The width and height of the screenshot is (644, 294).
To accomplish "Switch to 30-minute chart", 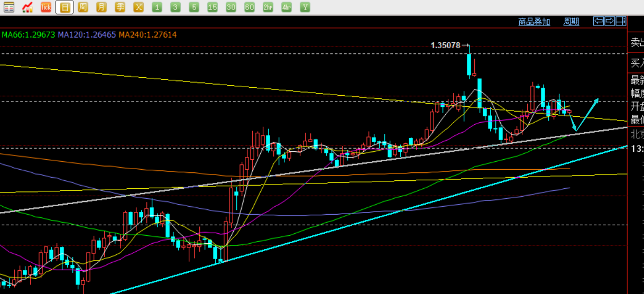I will click(231, 7).
